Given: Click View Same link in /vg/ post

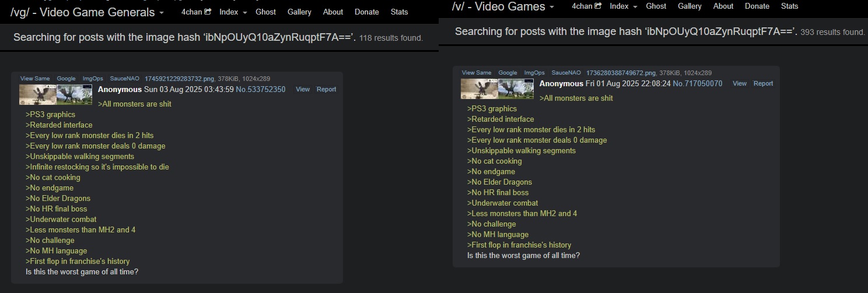Looking at the screenshot, I should [x=35, y=79].
